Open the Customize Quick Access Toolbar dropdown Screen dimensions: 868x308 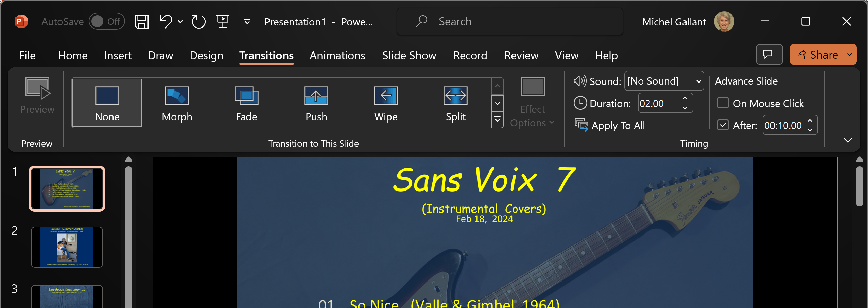coord(247,22)
